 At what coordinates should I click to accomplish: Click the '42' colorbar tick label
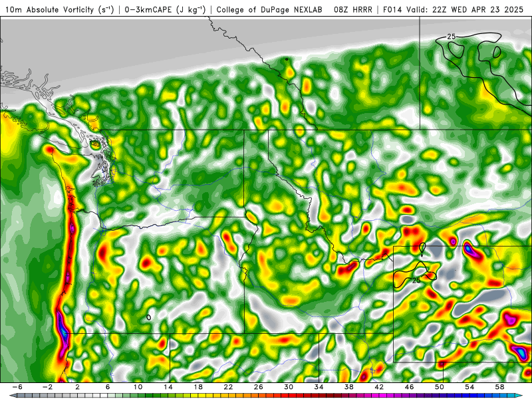click(379, 387)
